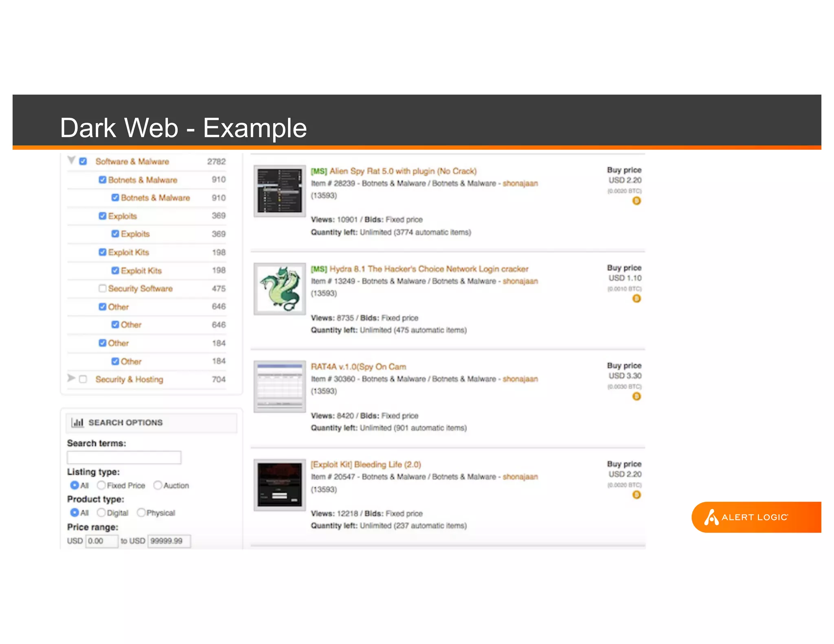Screen dimensions: 834x644
Task: Open Bleeding Life 2.0 Exploit Kit listing
Action: point(366,464)
